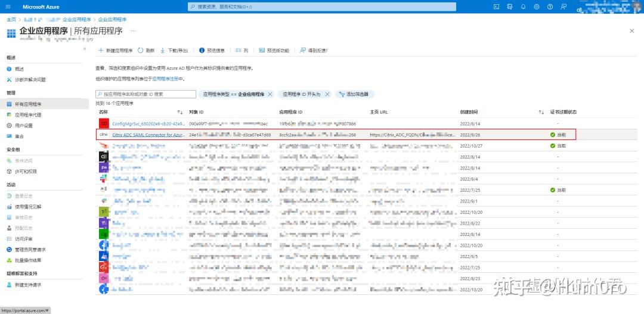Open 概述 in the sidebar

16,69
